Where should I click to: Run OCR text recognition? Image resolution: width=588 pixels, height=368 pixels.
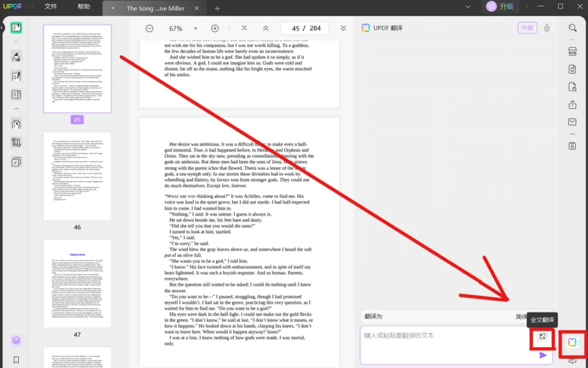tap(572, 52)
